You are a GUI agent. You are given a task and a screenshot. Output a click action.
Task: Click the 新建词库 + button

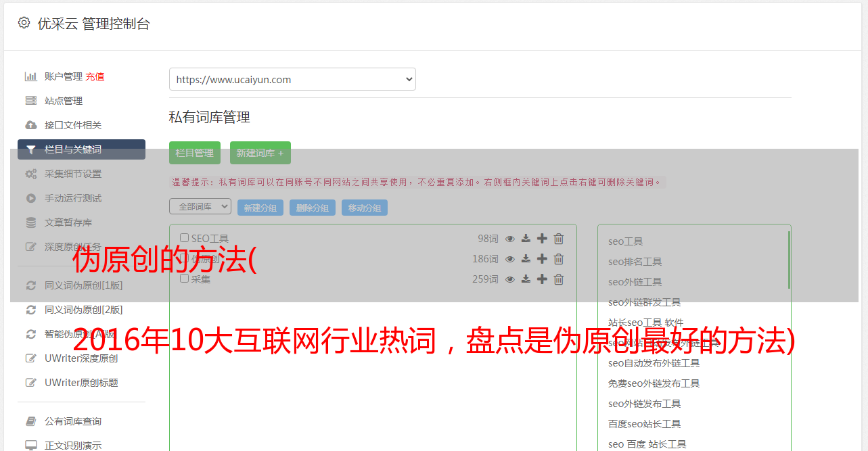click(260, 153)
